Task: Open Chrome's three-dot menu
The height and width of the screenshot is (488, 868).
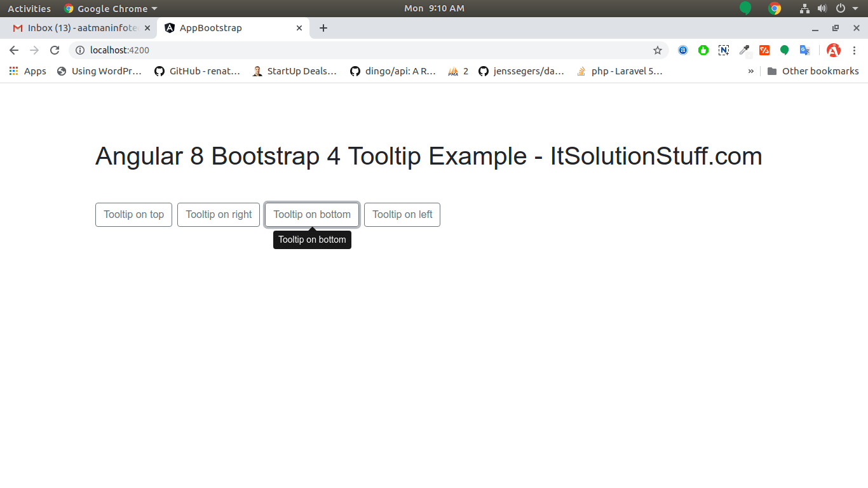Action: click(854, 50)
